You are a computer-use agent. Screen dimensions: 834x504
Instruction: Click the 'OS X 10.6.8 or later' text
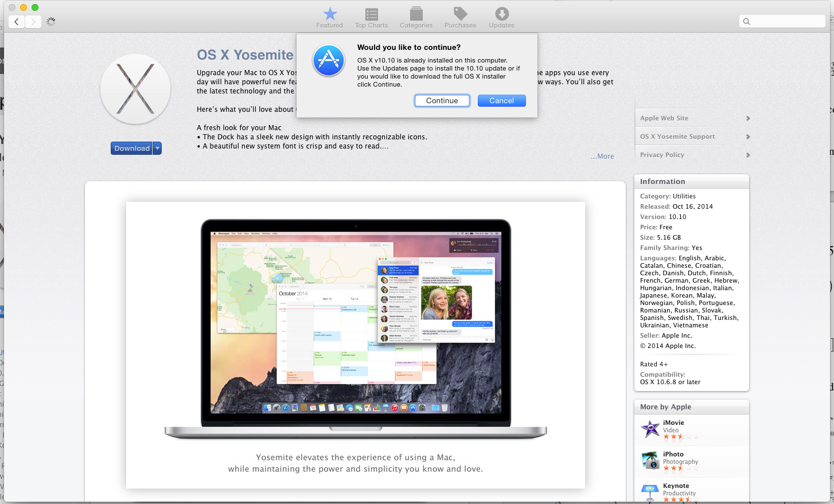point(670,382)
